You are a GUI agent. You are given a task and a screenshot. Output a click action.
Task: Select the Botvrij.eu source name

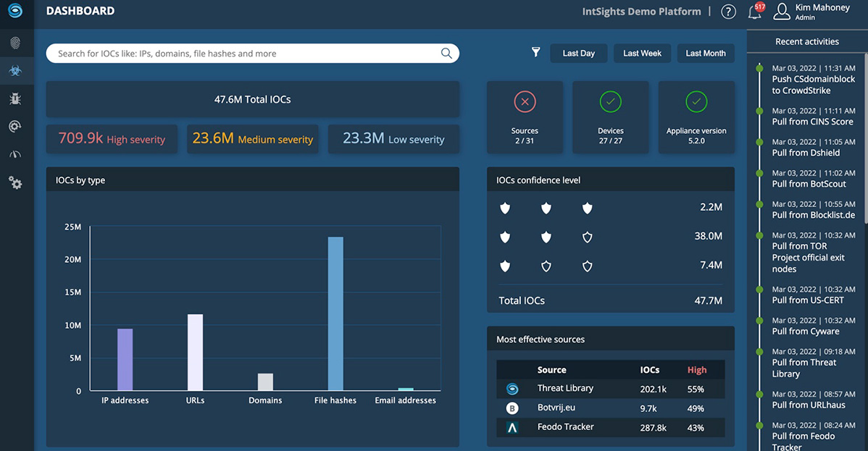pyautogui.click(x=556, y=408)
